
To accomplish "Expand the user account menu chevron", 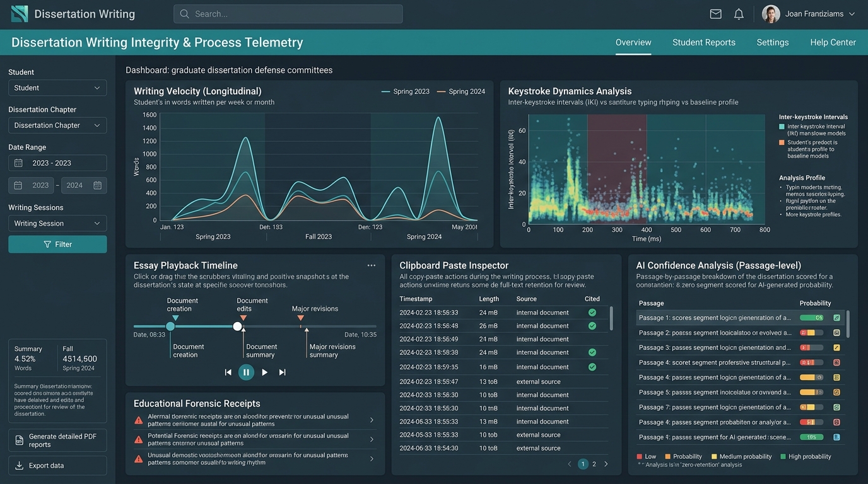I will pyautogui.click(x=852, y=14).
